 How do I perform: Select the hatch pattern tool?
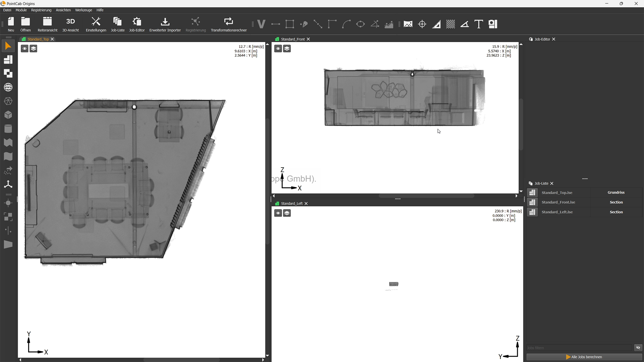[450, 24]
